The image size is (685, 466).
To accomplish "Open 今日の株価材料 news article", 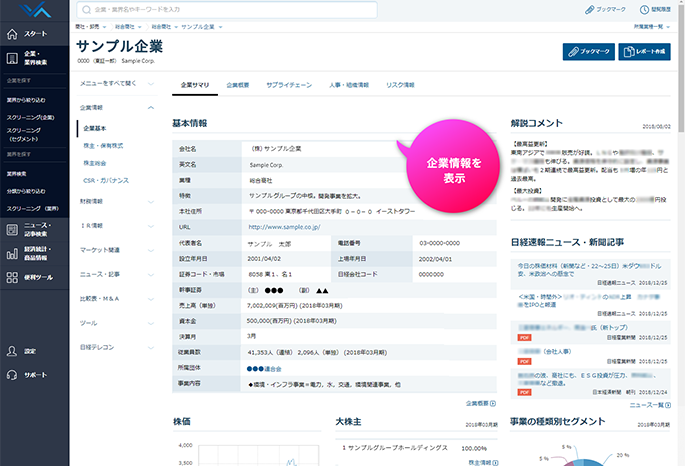I will click(589, 270).
